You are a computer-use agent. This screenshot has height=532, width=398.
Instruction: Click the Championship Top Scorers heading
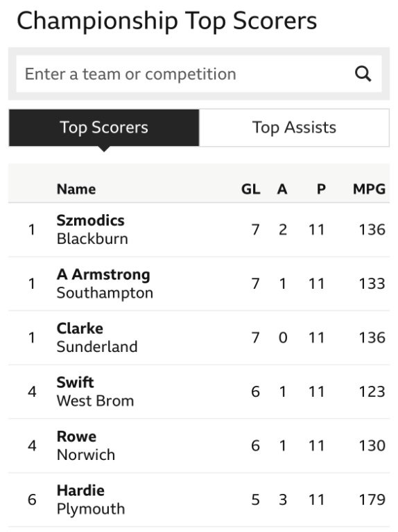pos(166,21)
